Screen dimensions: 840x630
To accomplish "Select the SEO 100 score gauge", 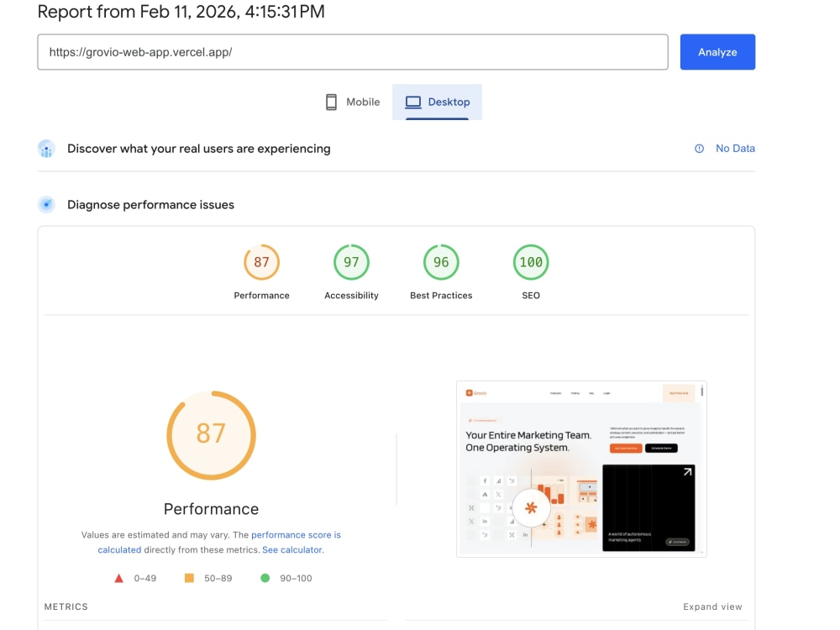I will pos(531,262).
